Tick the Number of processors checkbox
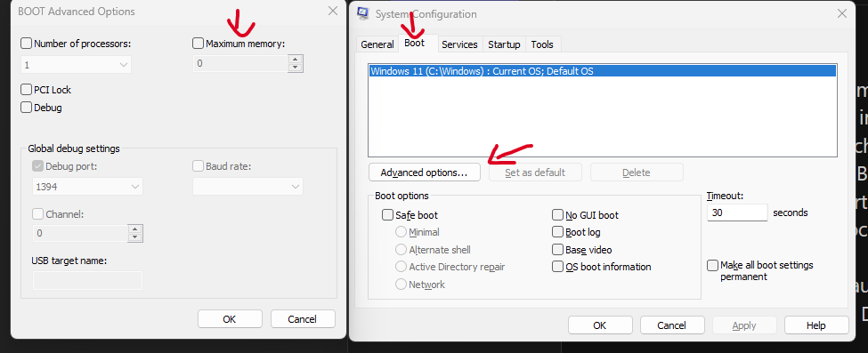 26,44
